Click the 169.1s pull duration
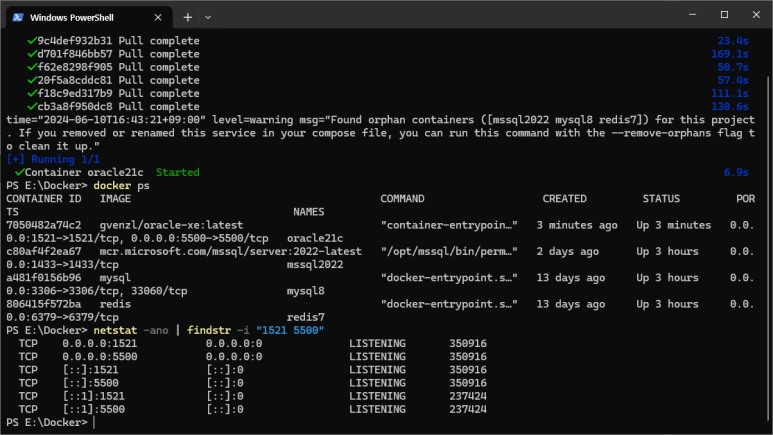773x435 pixels. click(730, 54)
